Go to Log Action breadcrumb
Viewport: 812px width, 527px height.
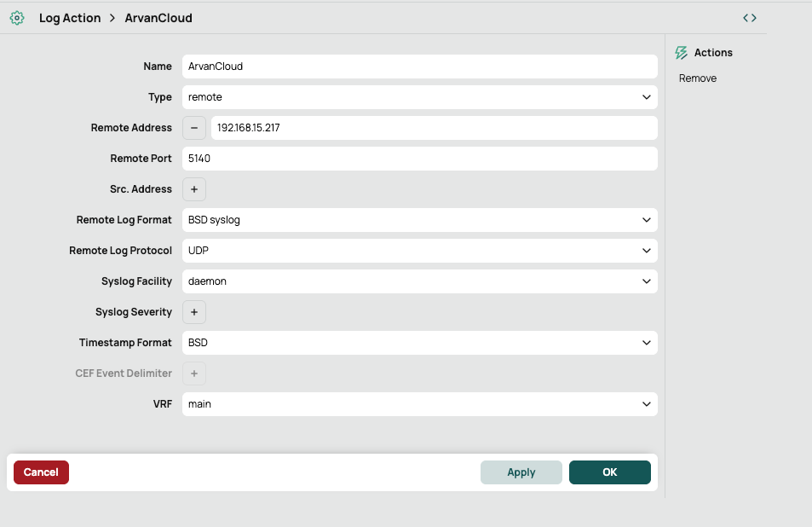[70, 18]
